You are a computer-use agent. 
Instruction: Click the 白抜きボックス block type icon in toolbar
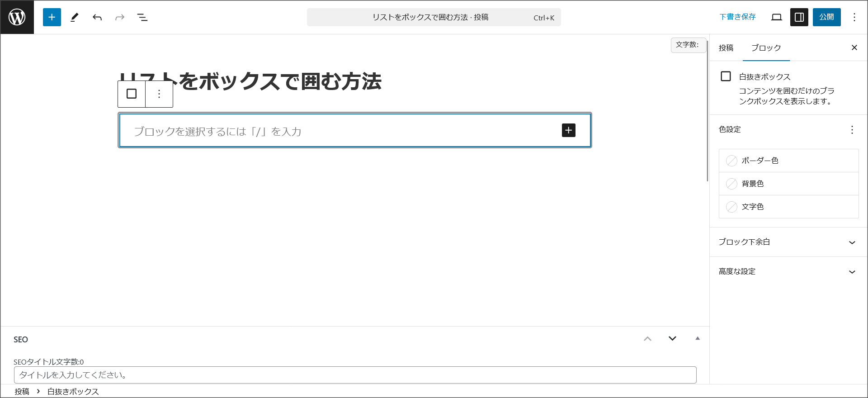pyautogui.click(x=132, y=94)
